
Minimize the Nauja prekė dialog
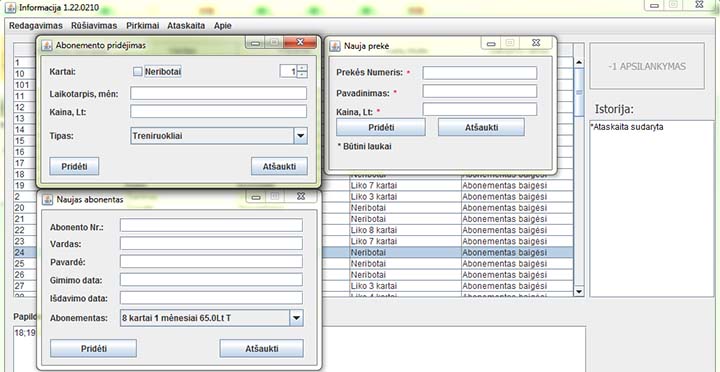491,43
